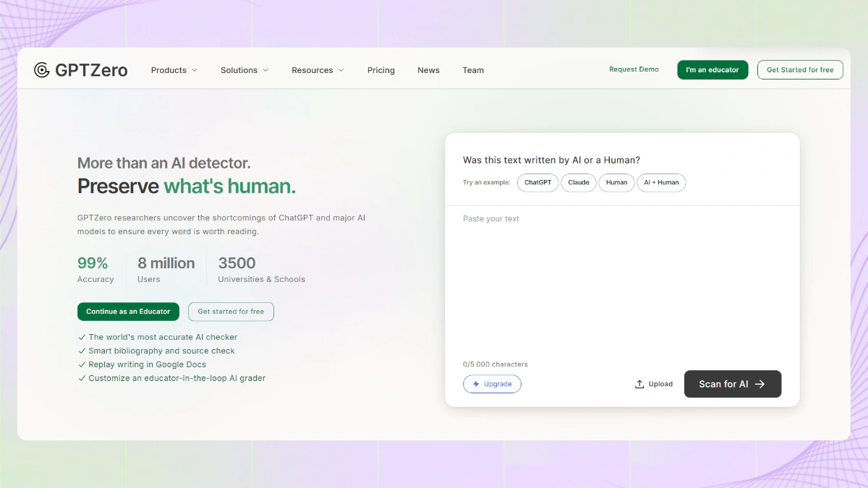The image size is (868, 488).
Task: Choose the Human example text
Action: tap(616, 183)
